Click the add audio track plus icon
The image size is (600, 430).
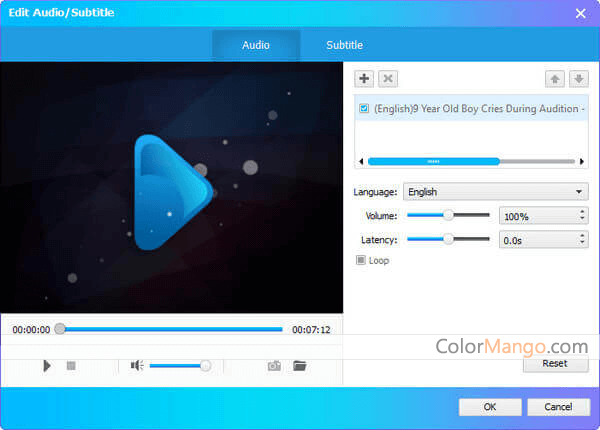click(x=364, y=78)
